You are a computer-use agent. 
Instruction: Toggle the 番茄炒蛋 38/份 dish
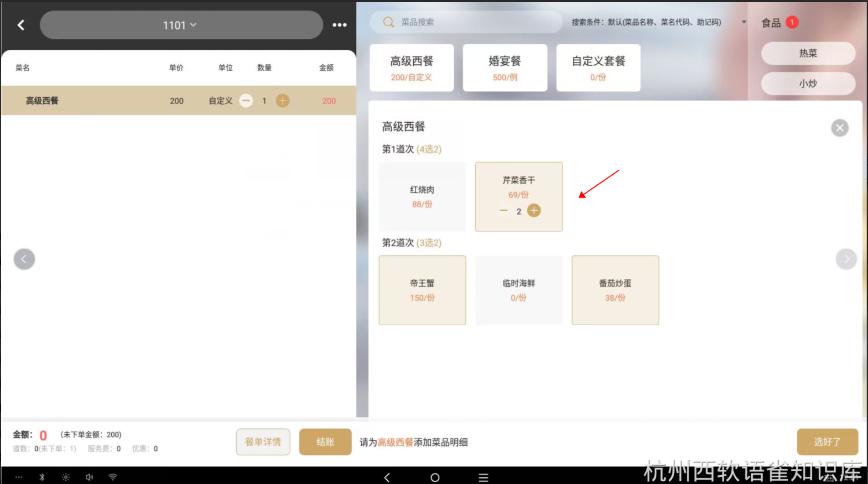pos(615,290)
